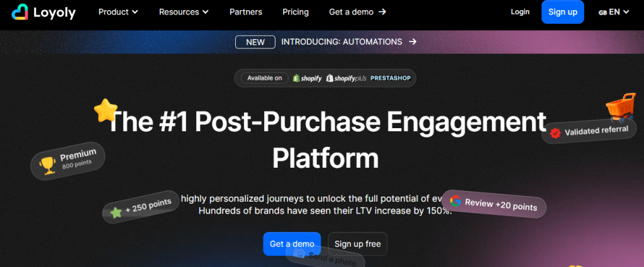Viewport: 644px width, 267px height.
Task: Click the Google logo on Review badge
Action: tap(455, 202)
